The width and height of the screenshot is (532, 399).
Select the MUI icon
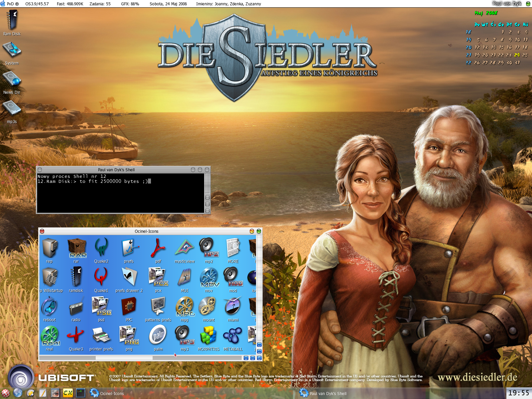pyautogui.click(x=185, y=280)
